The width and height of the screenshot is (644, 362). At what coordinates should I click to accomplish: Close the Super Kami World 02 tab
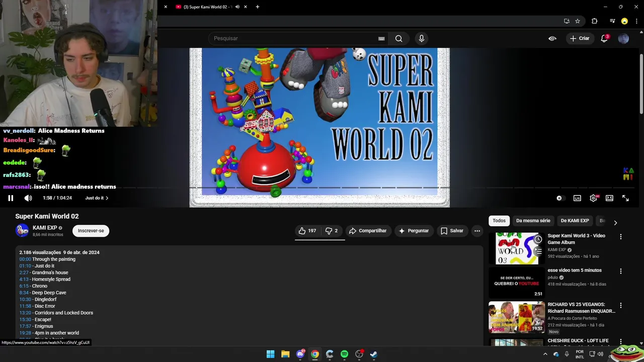pyautogui.click(x=246, y=7)
